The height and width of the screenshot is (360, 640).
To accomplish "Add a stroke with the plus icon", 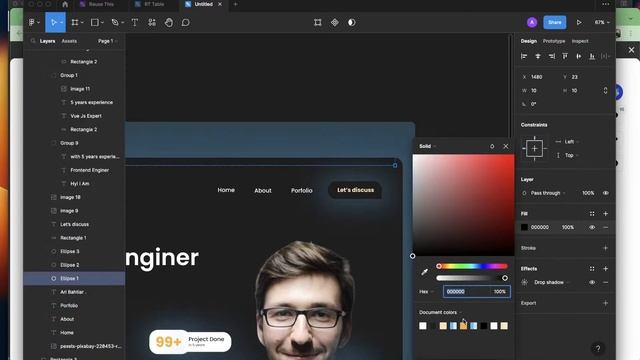I will click(605, 248).
